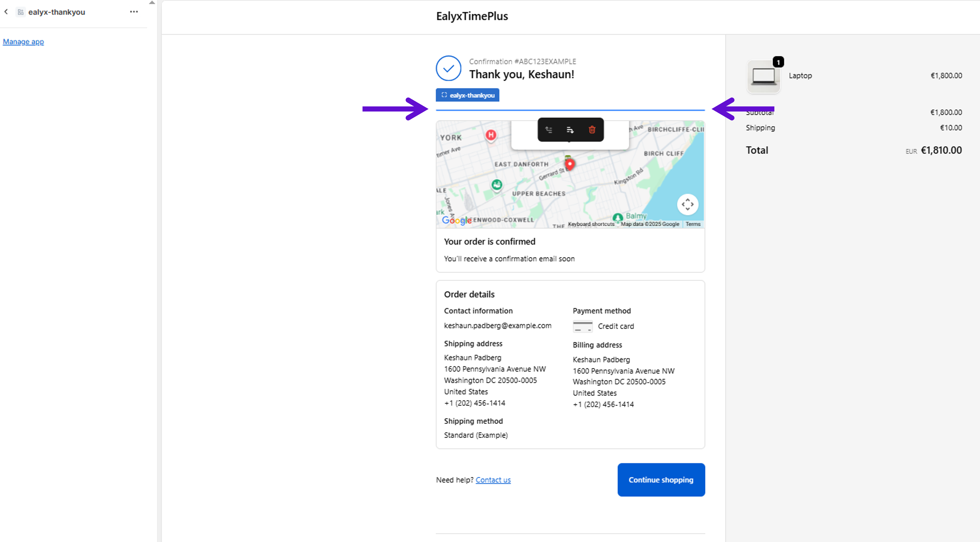Open the Manage app link
Screen dimensions: 980x542
(23, 42)
